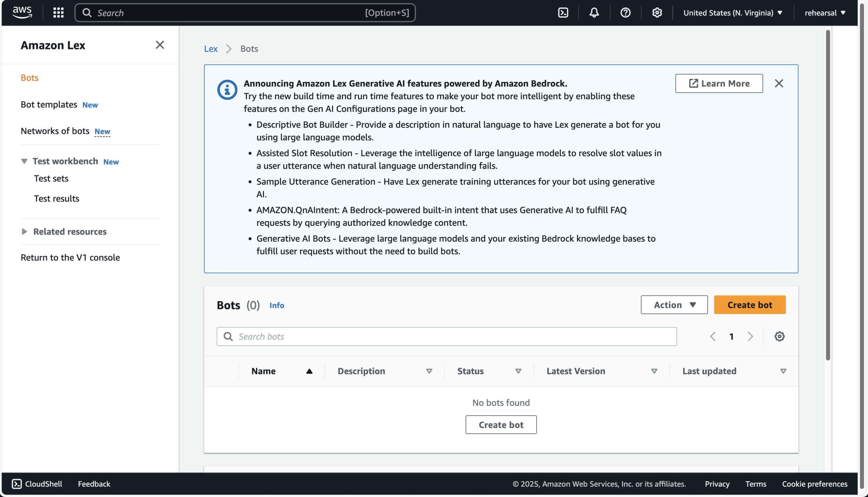Click the orange Create bot button

[x=750, y=305]
